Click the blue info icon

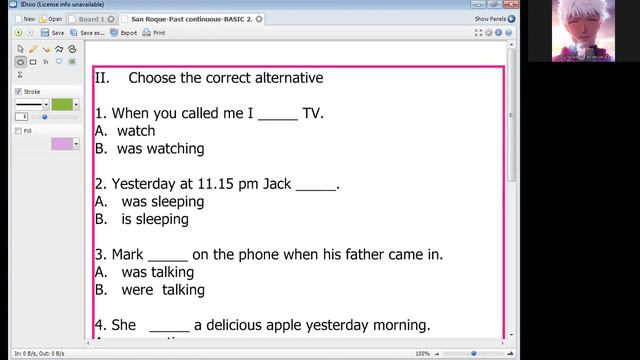coord(499,33)
